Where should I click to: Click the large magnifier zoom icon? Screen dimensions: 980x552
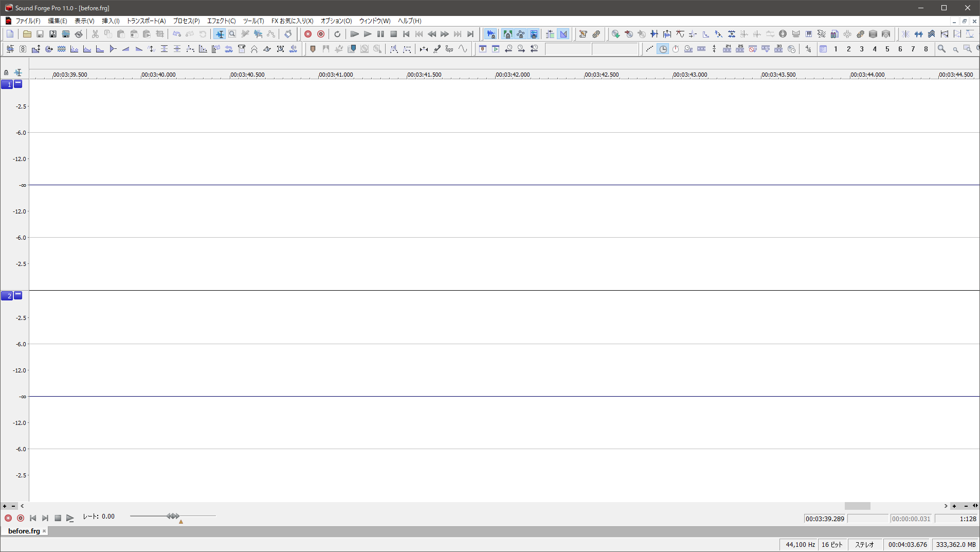point(941,49)
